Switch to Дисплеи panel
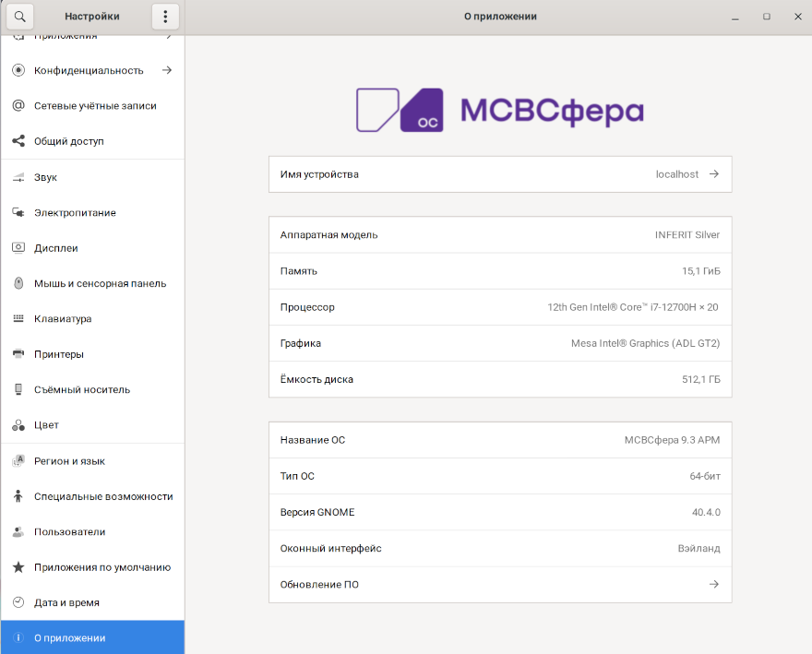This screenshot has height=654, width=812. (92, 248)
